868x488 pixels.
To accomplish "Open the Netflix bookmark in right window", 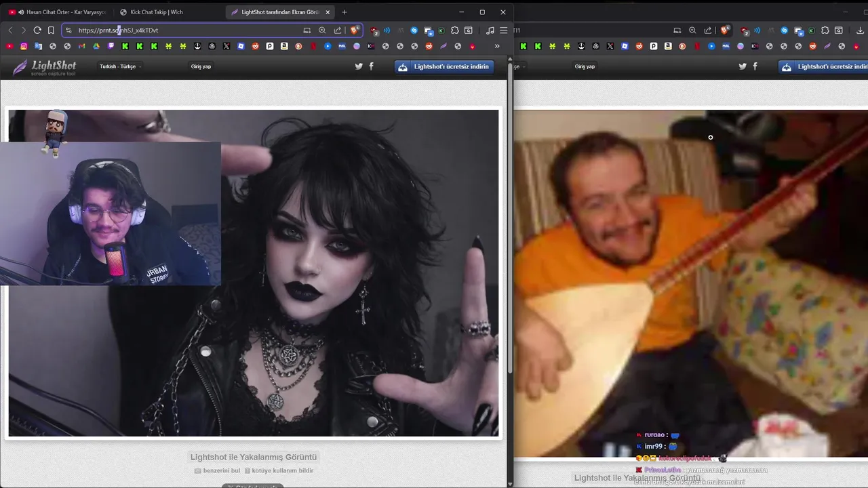I will [697, 46].
